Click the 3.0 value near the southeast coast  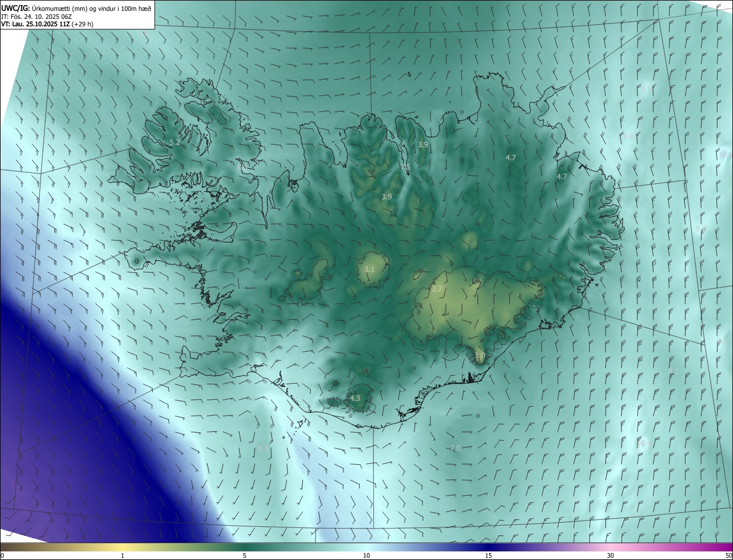point(480,356)
